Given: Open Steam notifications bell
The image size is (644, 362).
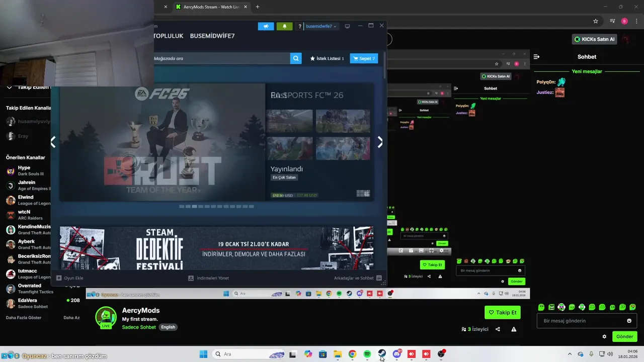Looking at the screenshot, I should point(284,26).
